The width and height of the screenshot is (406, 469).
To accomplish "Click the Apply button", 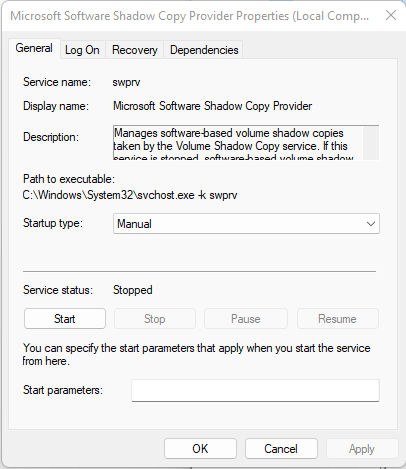I will 362,449.
